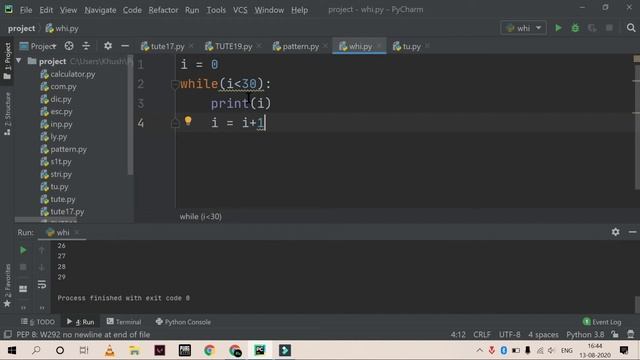Image resolution: width=640 pixels, height=360 pixels.
Task: Collapse all in Project panel toolbar
Action: click(x=86, y=46)
